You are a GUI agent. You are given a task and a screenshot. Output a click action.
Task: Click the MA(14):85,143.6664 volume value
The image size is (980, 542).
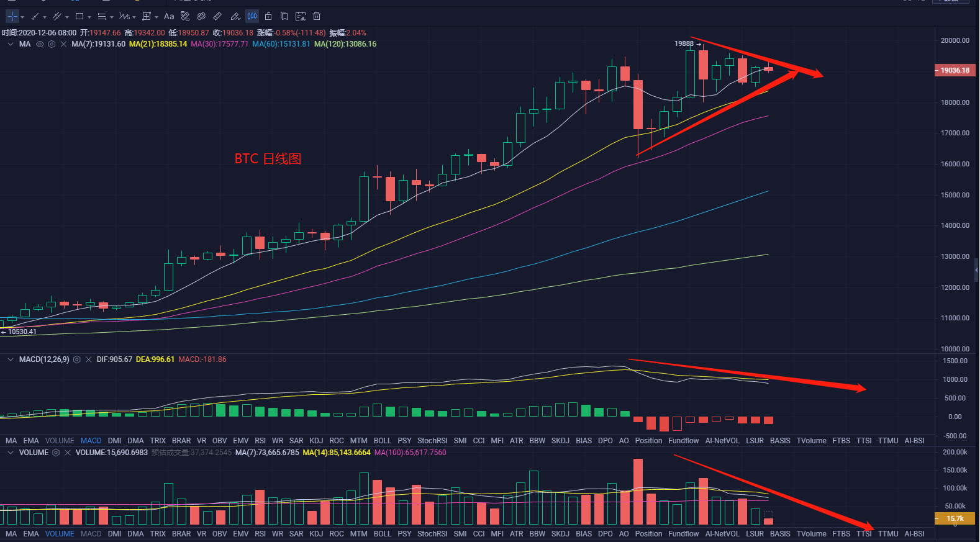coord(337,453)
